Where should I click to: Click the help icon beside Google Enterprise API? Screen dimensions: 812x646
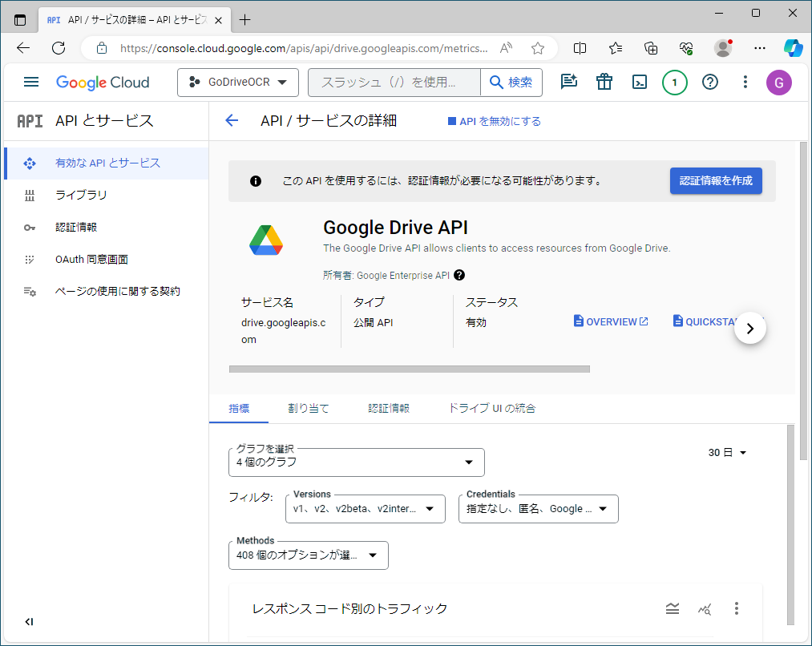(459, 275)
